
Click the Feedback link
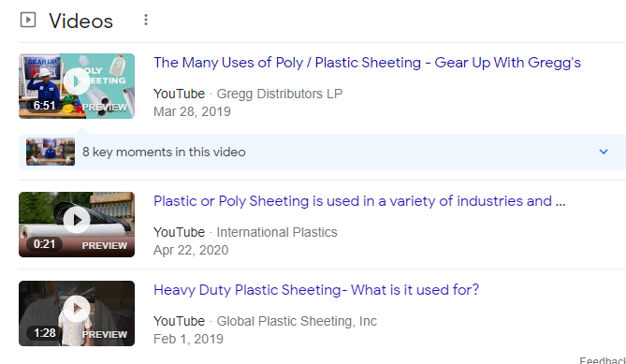tap(603, 360)
